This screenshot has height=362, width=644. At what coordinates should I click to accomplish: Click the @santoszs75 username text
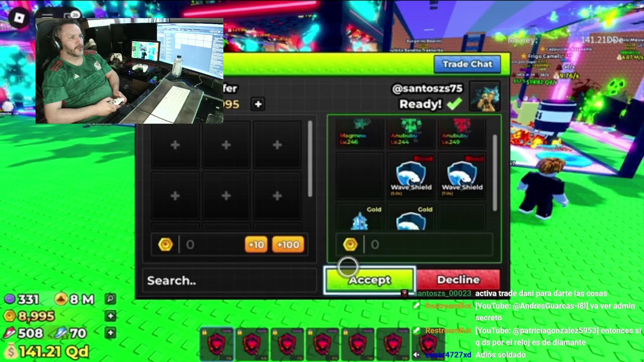[x=427, y=88]
